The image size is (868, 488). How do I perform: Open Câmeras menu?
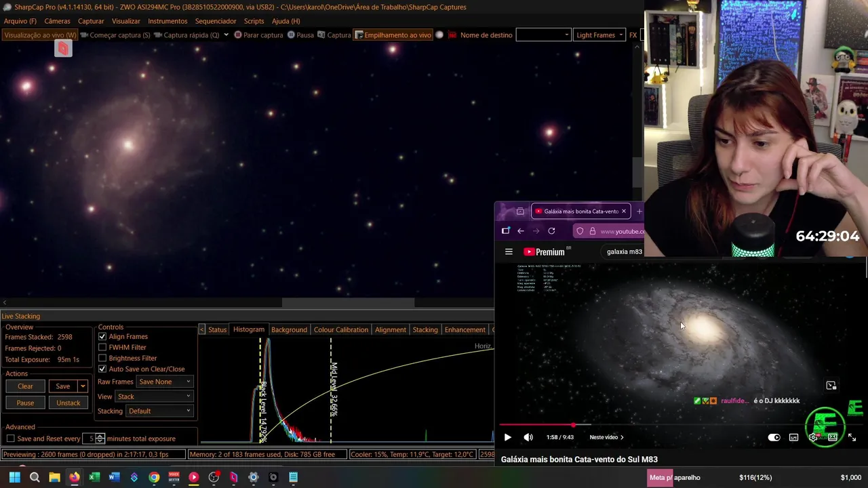(x=57, y=21)
